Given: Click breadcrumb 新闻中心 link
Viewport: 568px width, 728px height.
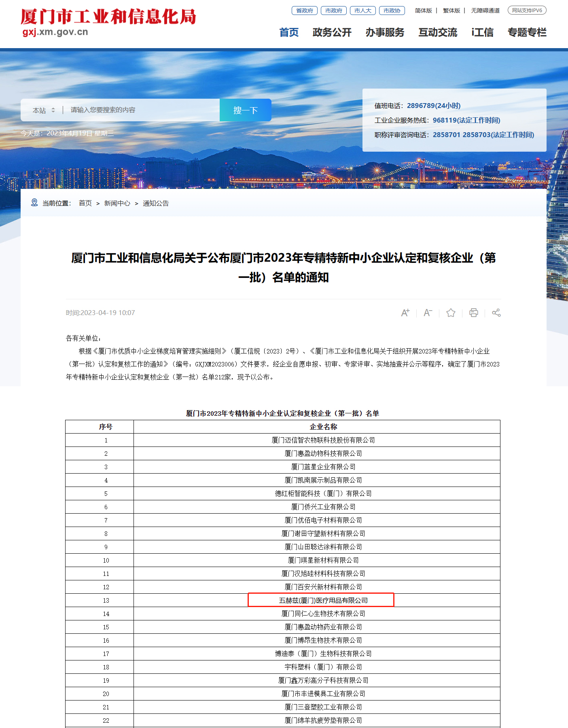Looking at the screenshot, I should coord(117,203).
